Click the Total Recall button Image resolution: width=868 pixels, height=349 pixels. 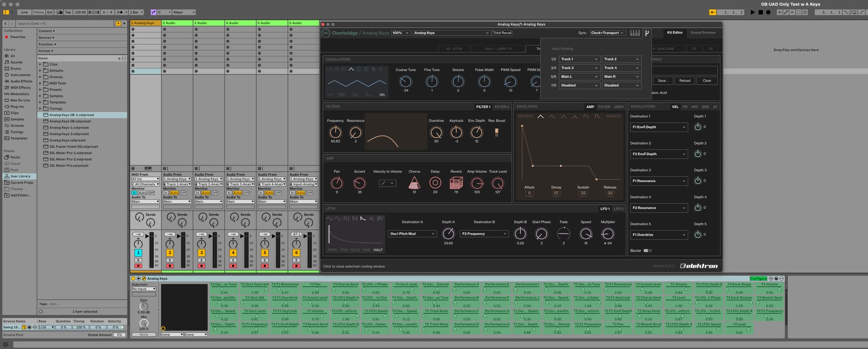click(x=502, y=33)
